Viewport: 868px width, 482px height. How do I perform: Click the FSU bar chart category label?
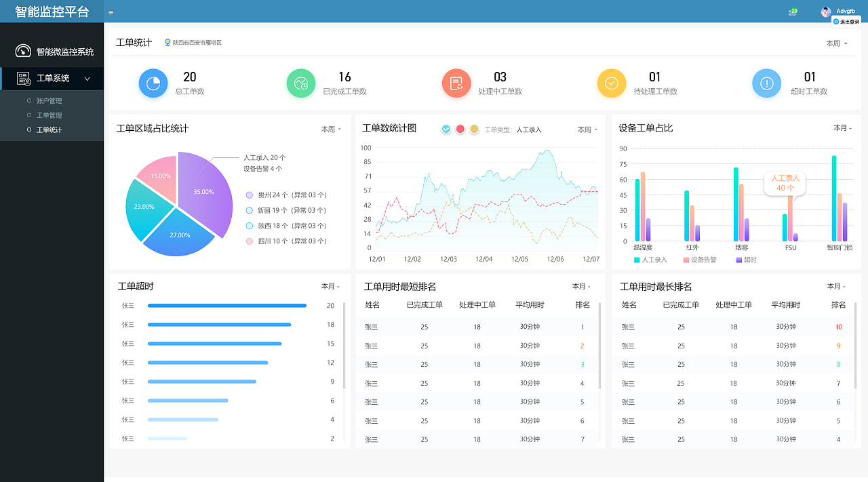click(x=791, y=248)
